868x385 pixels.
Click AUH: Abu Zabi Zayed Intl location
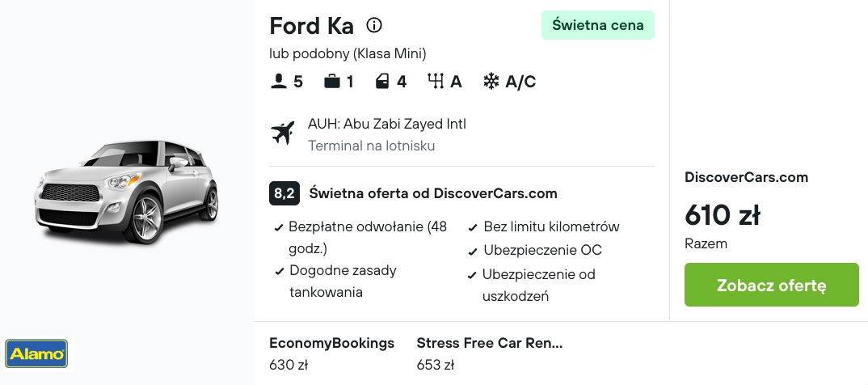pyautogui.click(x=387, y=124)
